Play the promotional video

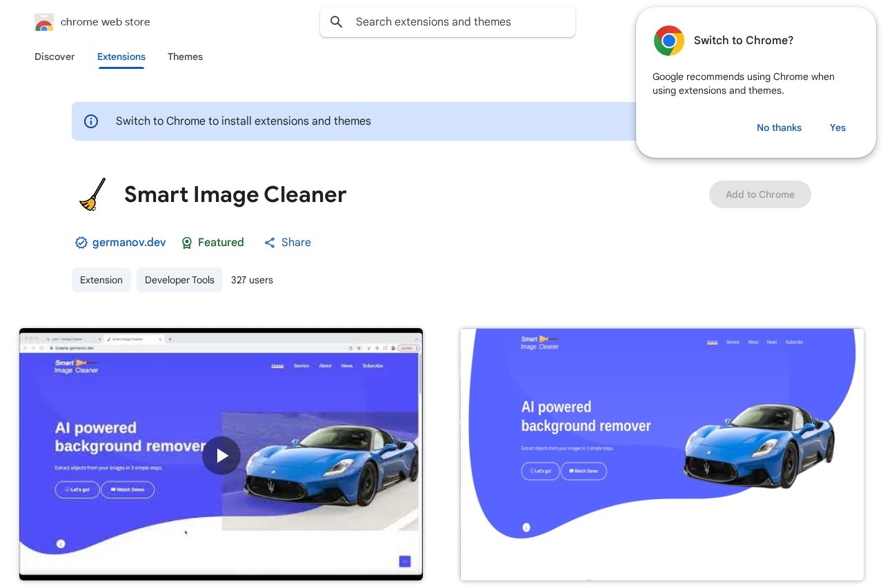pos(221,456)
